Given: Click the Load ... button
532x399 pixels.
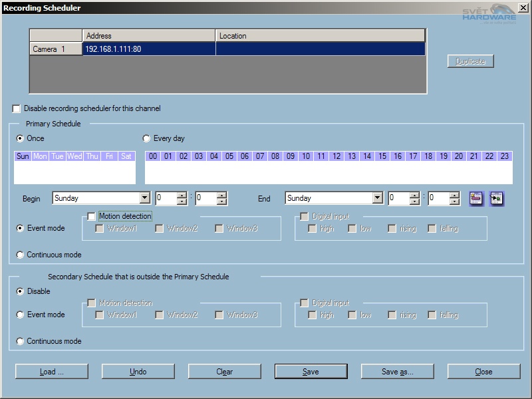Looking at the screenshot, I should (51, 372).
